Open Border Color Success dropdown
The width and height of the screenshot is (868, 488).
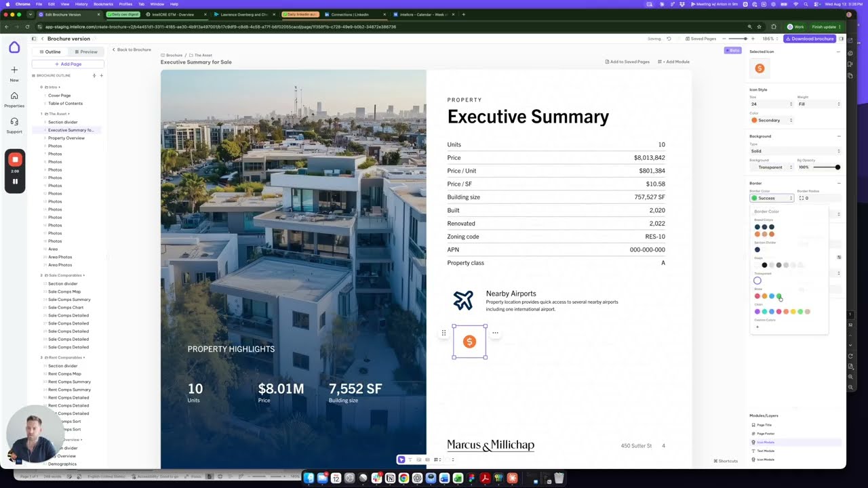coord(772,198)
